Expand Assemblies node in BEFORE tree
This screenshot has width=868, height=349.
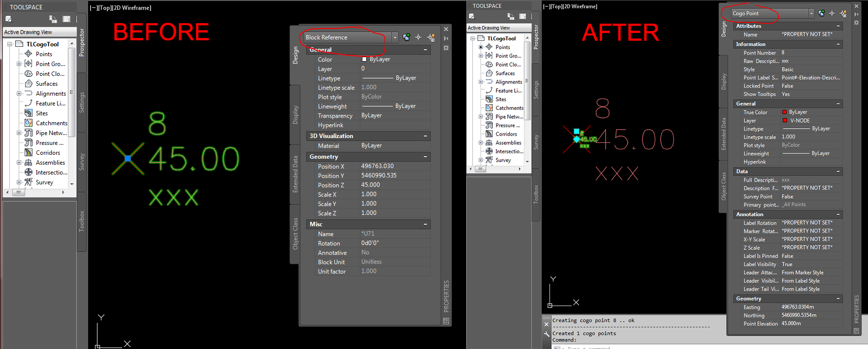[19, 162]
